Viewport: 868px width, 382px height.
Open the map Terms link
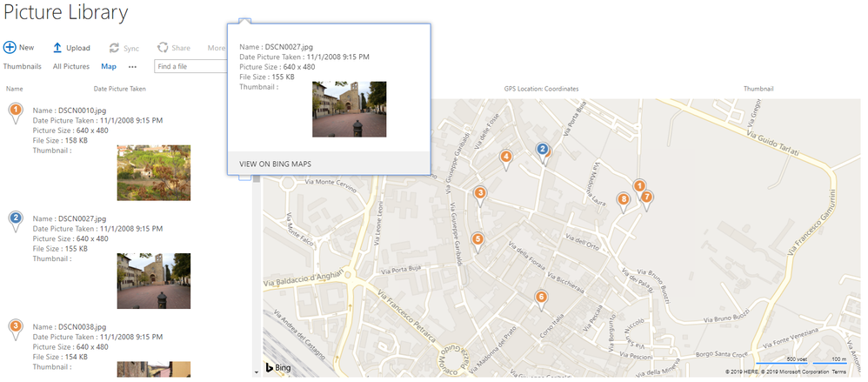click(x=838, y=372)
